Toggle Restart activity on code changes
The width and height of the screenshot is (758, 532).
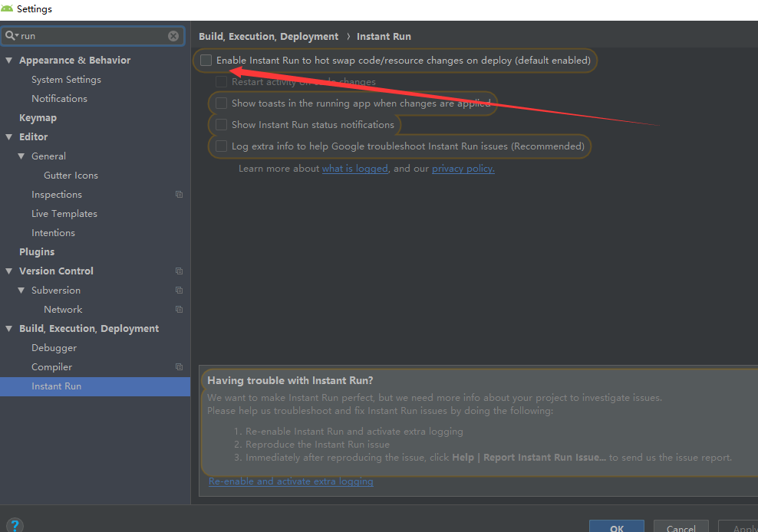click(x=222, y=82)
